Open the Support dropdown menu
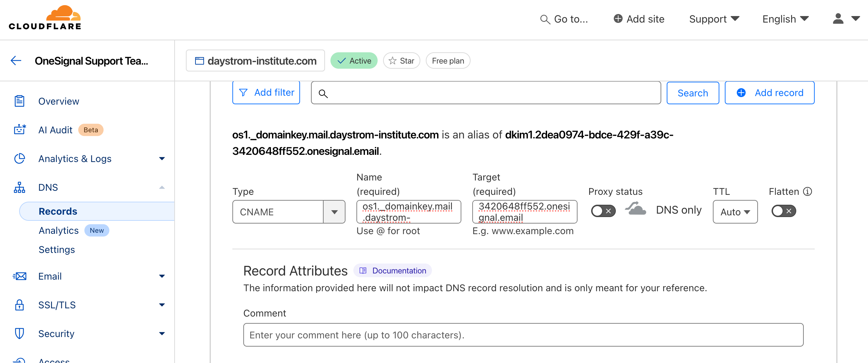The height and width of the screenshot is (363, 868). click(714, 19)
